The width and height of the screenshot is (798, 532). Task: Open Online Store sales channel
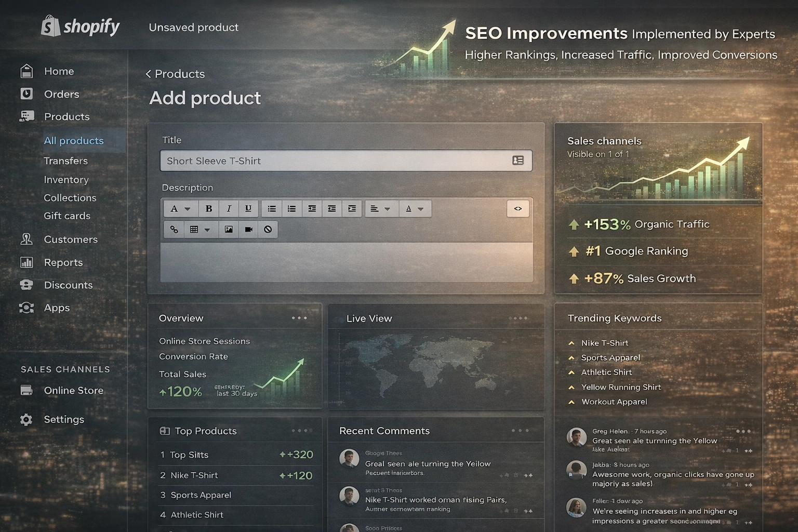click(x=73, y=391)
